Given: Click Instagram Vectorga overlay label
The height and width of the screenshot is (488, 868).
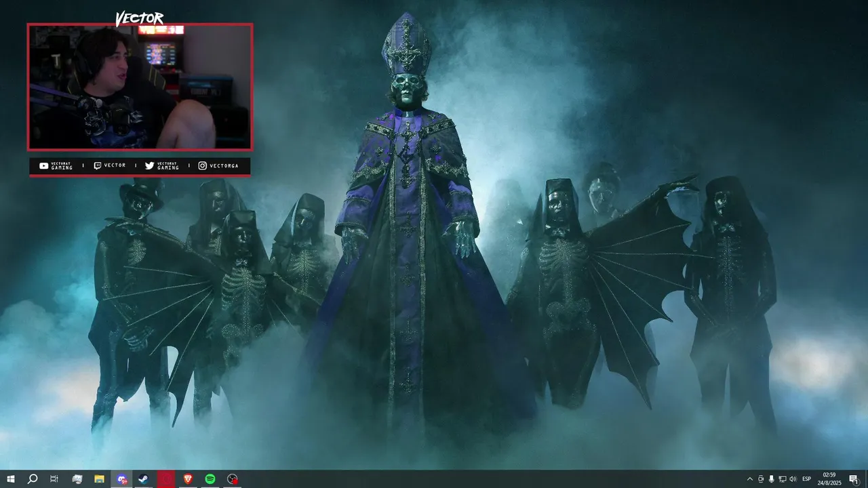Looking at the screenshot, I should point(218,165).
